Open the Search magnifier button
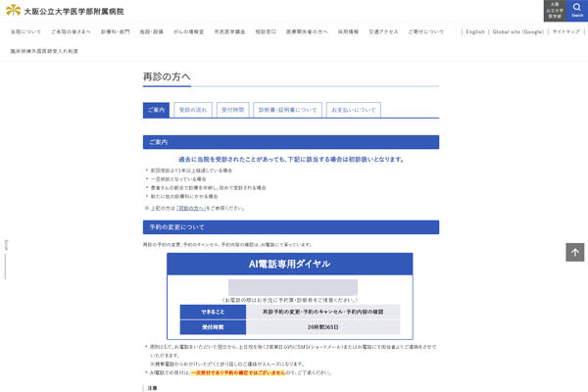 (x=577, y=11)
